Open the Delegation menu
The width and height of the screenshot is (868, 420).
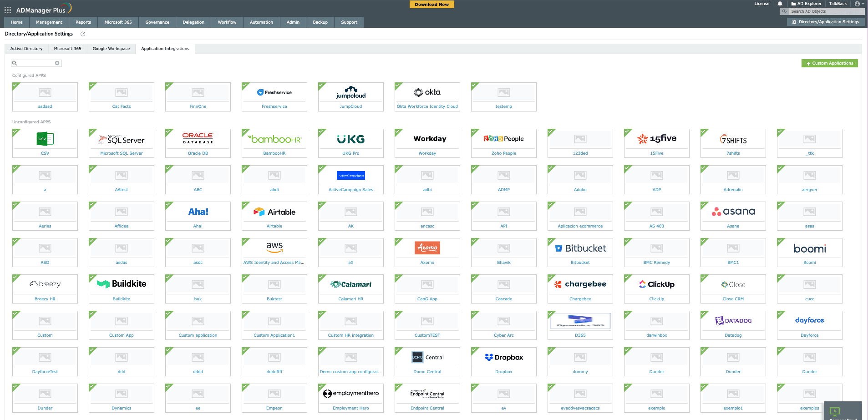click(193, 22)
